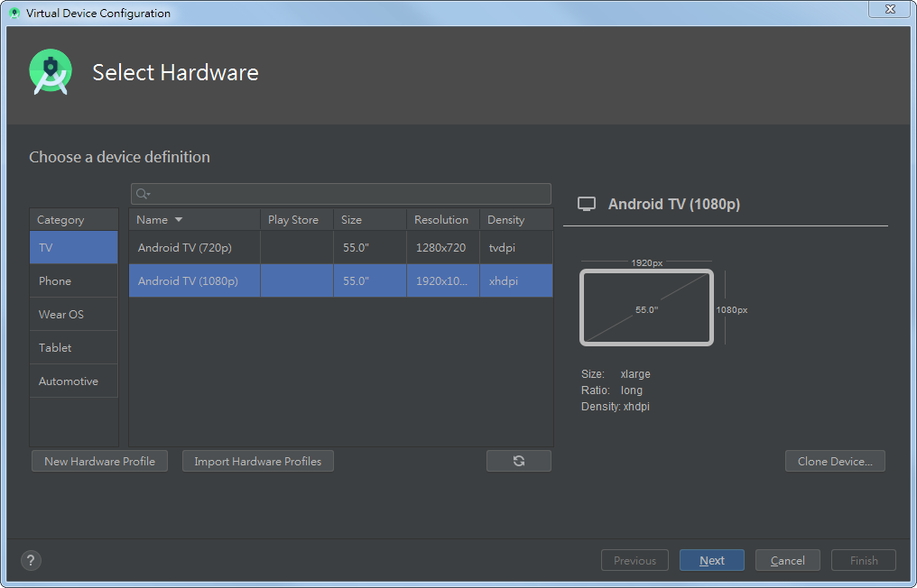Sort devices by Name column arrow
The image size is (917, 588).
(179, 220)
